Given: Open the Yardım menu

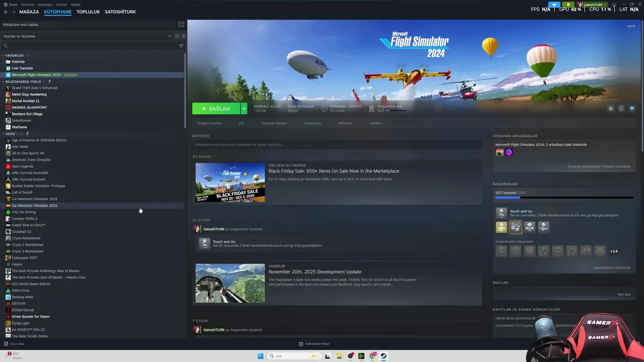Looking at the screenshot, I should coord(75,5).
